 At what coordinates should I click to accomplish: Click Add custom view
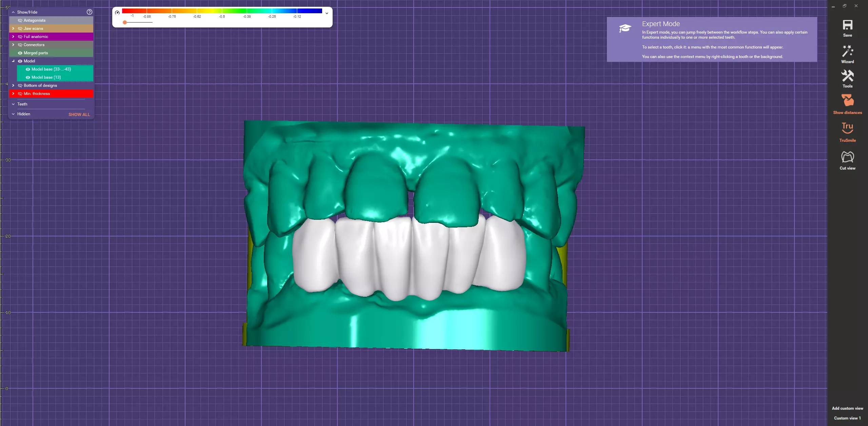tap(847, 408)
